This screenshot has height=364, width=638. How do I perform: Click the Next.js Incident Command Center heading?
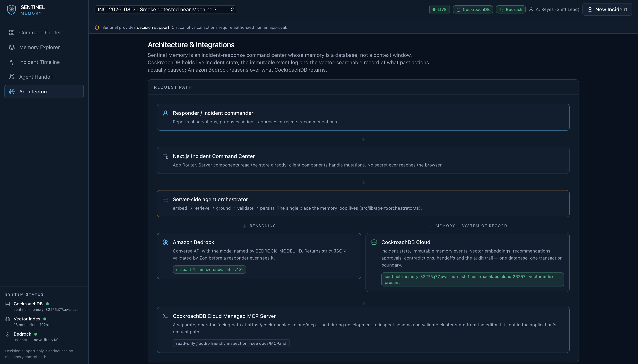click(214, 156)
